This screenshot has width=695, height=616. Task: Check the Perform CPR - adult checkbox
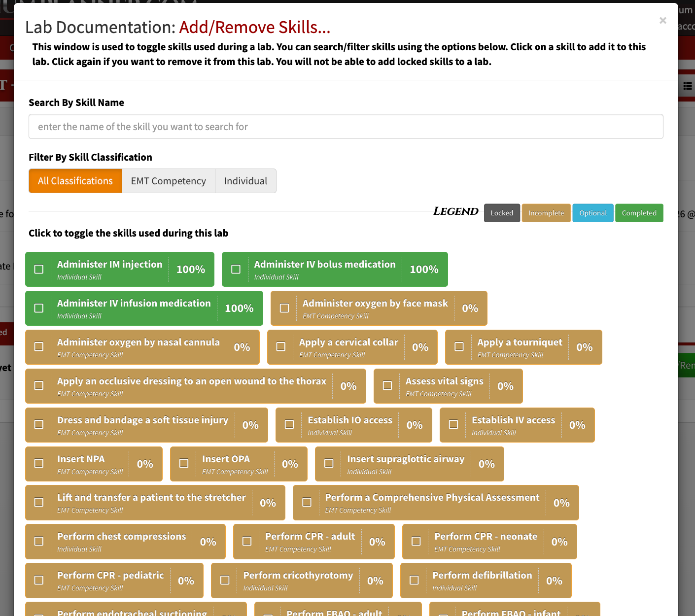click(247, 542)
